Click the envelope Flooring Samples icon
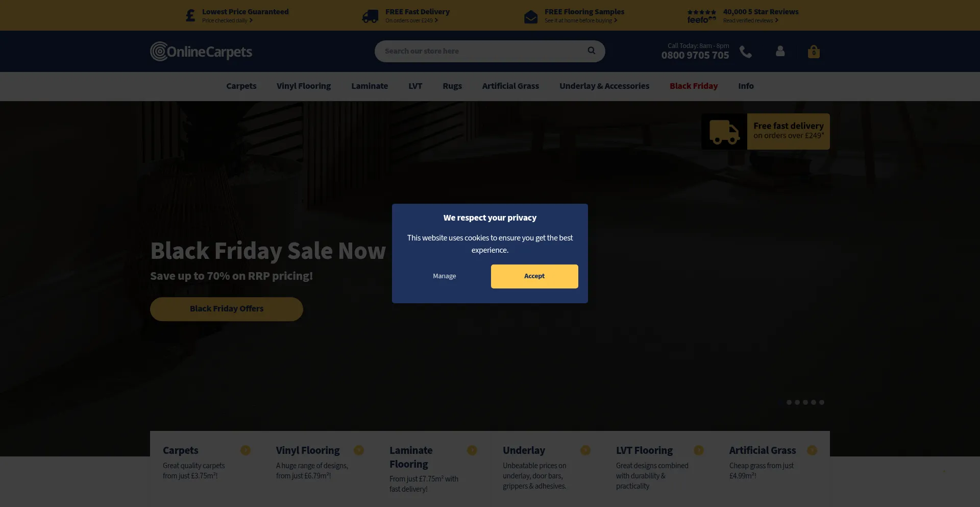 pyautogui.click(x=531, y=17)
